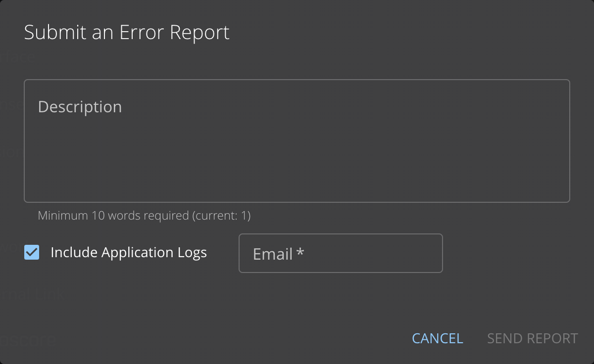The height and width of the screenshot is (364, 594).
Task: Submit the error report using Send Report
Action: (532, 338)
